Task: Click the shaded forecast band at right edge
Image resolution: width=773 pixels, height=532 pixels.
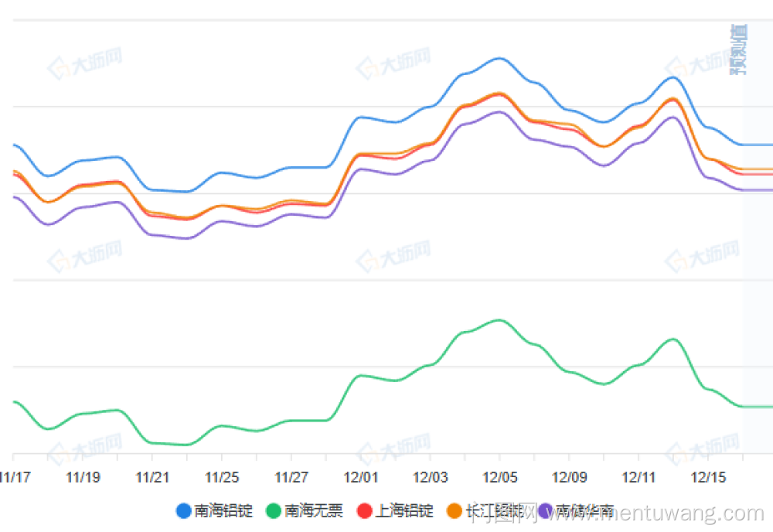Action: click(758, 309)
